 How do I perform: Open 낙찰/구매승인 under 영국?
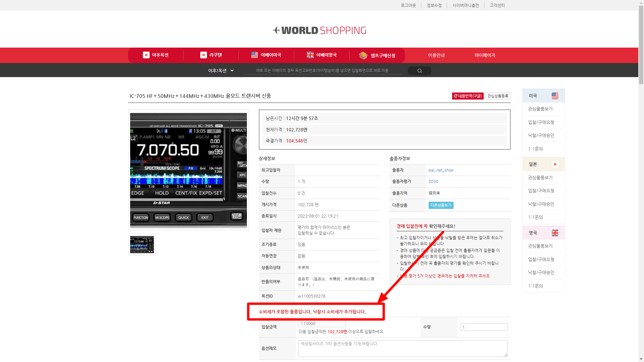(x=541, y=273)
